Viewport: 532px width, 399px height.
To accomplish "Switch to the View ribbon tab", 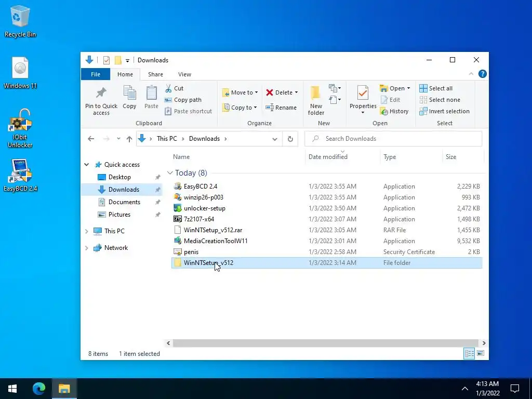I will point(184,74).
